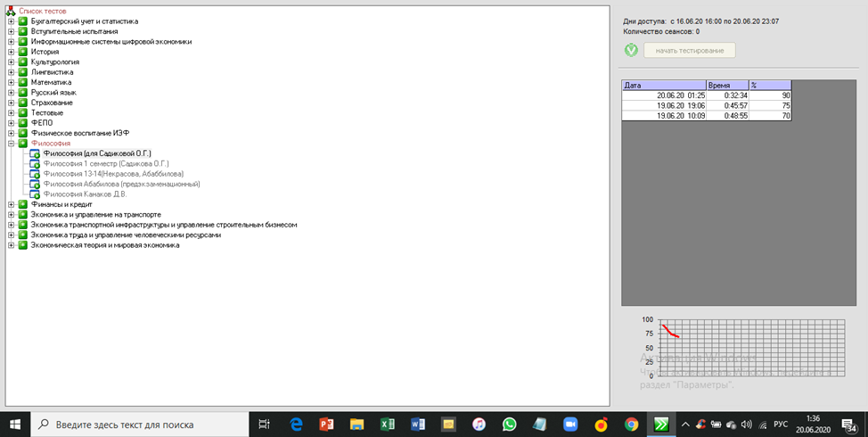Collapse the Философия tree node
The image size is (868, 437).
point(11,144)
